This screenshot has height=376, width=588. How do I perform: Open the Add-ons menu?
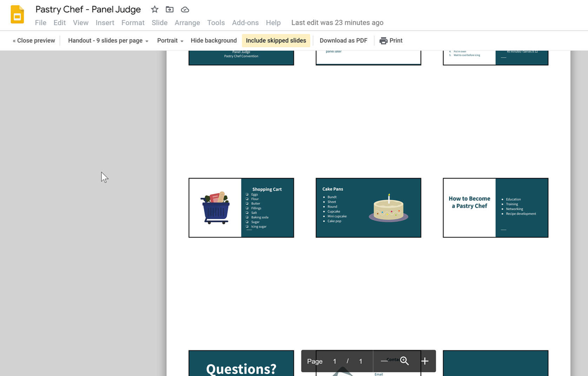click(245, 22)
